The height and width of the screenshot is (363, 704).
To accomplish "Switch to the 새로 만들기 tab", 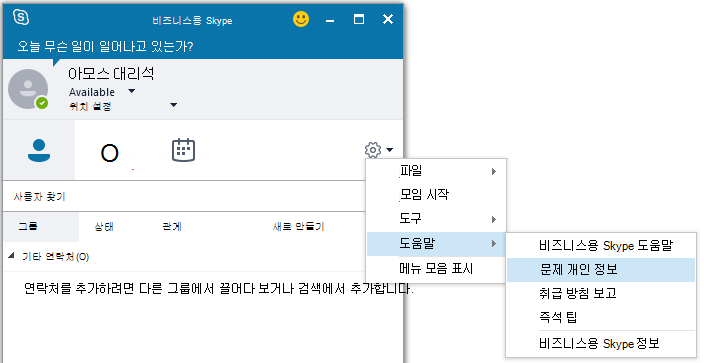I will [x=299, y=226].
